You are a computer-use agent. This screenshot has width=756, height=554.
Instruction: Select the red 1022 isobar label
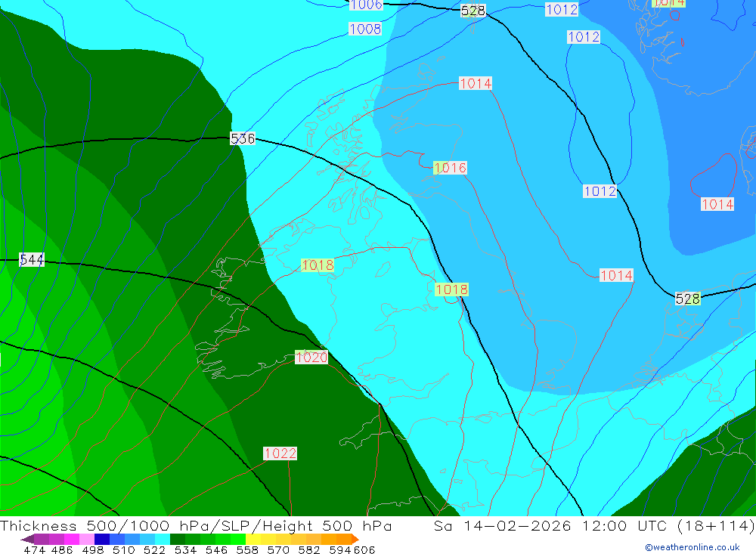[x=280, y=453]
